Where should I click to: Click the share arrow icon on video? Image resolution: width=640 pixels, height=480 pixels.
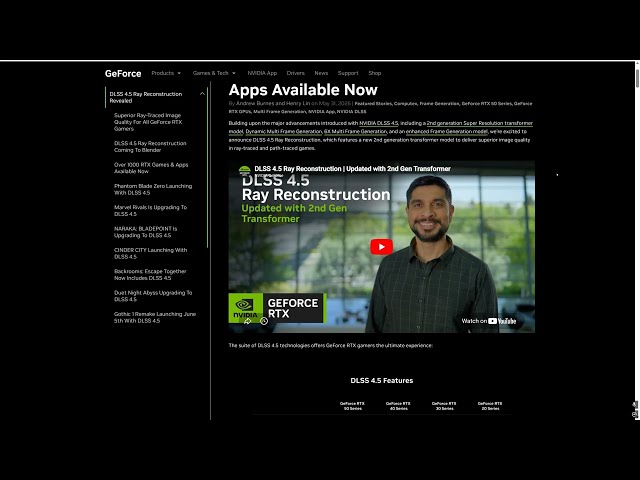click(247, 321)
